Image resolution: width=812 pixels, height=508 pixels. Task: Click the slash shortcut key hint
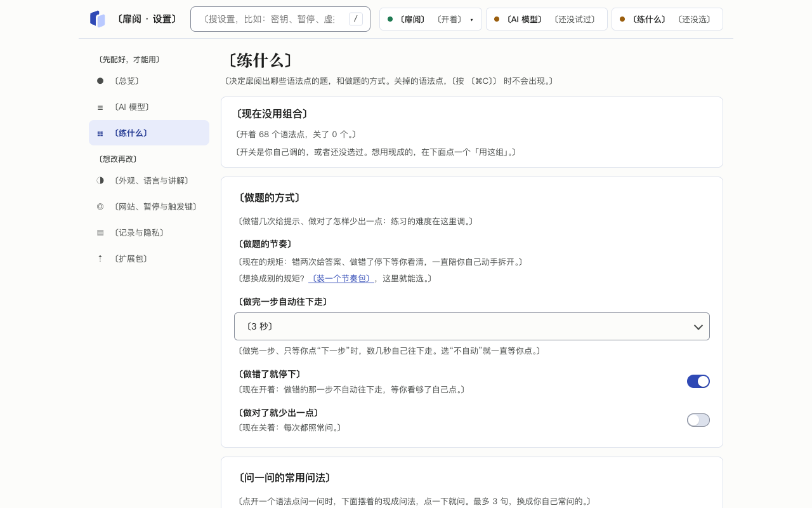point(356,19)
